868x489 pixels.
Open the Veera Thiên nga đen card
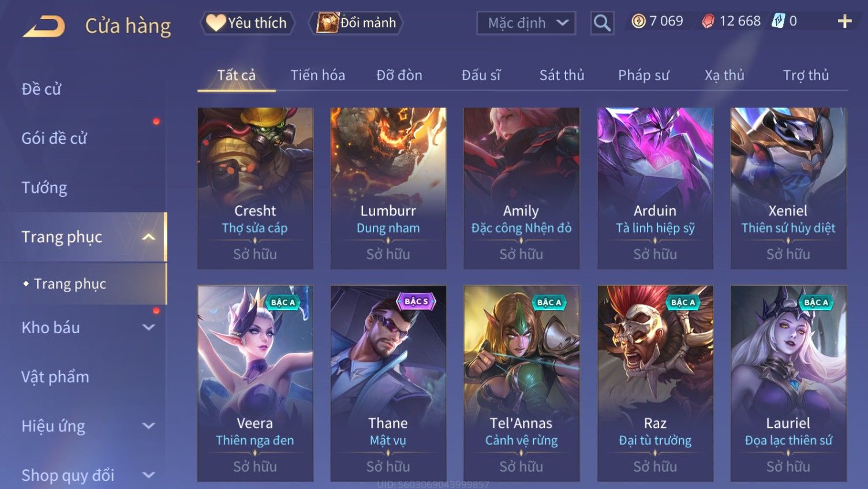coord(255,383)
